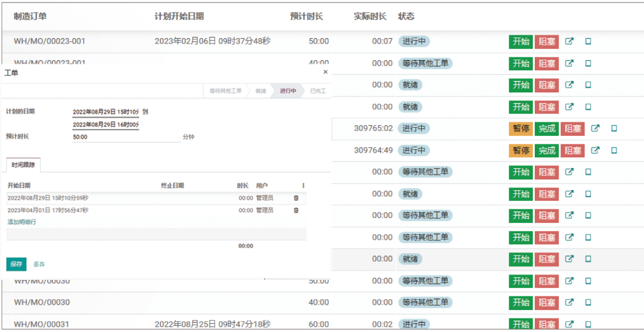Click the 预计时长 input showing 50:00
The height and width of the screenshot is (332, 644).
pyautogui.click(x=126, y=137)
